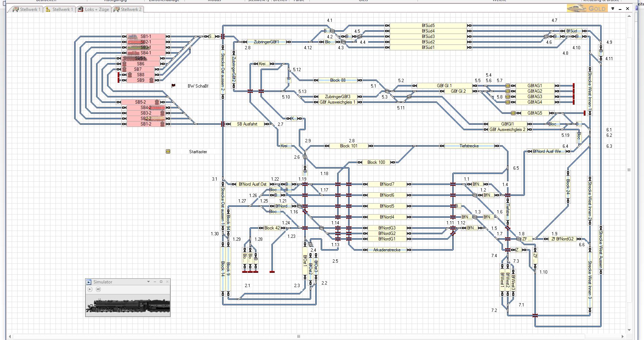The width and height of the screenshot is (644, 340).
Task: Open the Simulator panel dropdown arrow
Action: (x=148, y=282)
